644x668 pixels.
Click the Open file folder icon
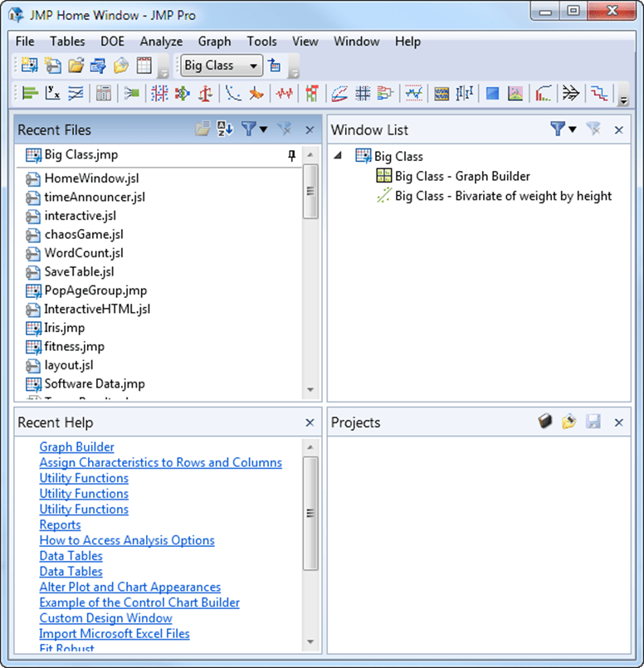(x=76, y=66)
